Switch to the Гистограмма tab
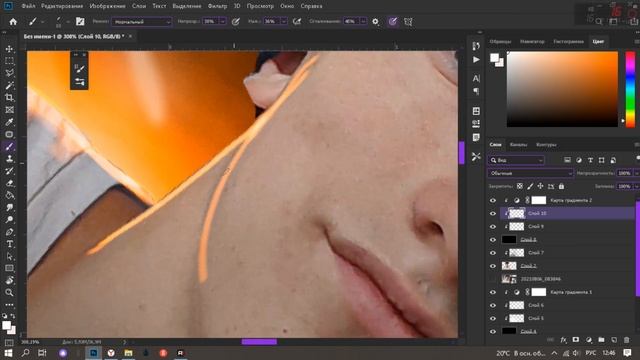Image resolution: width=640 pixels, height=360 pixels. click(569, 41)
